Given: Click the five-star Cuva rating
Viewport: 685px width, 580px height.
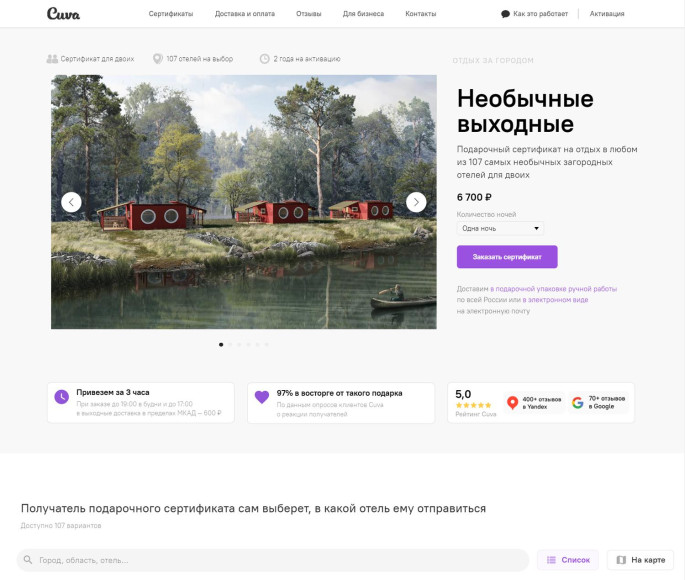Looking at the screenshot, I should click(474, 405).
